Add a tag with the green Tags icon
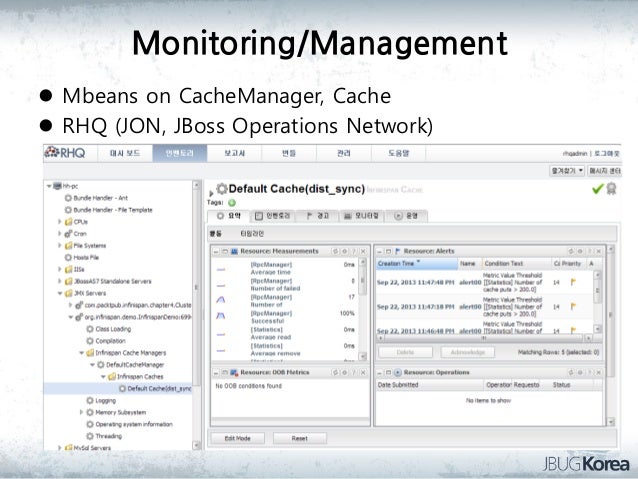The height and width of the screenshot is (479, 638). point(232,203)
